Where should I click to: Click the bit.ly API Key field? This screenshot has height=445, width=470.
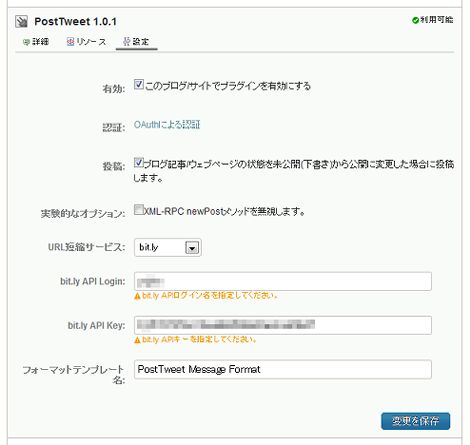[283, 325]
